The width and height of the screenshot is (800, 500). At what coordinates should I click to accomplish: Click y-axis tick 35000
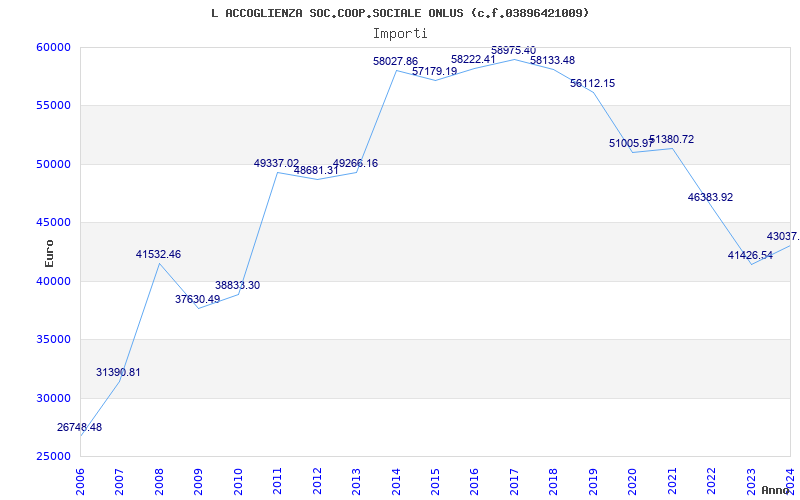(53, 339)
